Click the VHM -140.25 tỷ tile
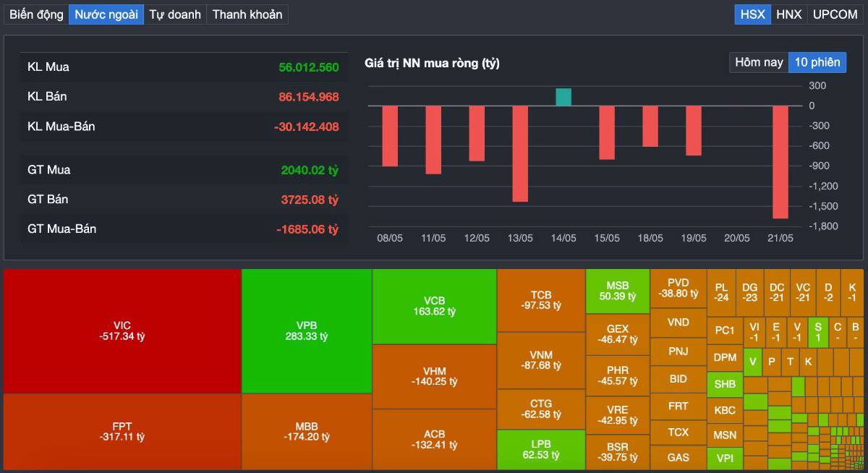 coord(435,377)
